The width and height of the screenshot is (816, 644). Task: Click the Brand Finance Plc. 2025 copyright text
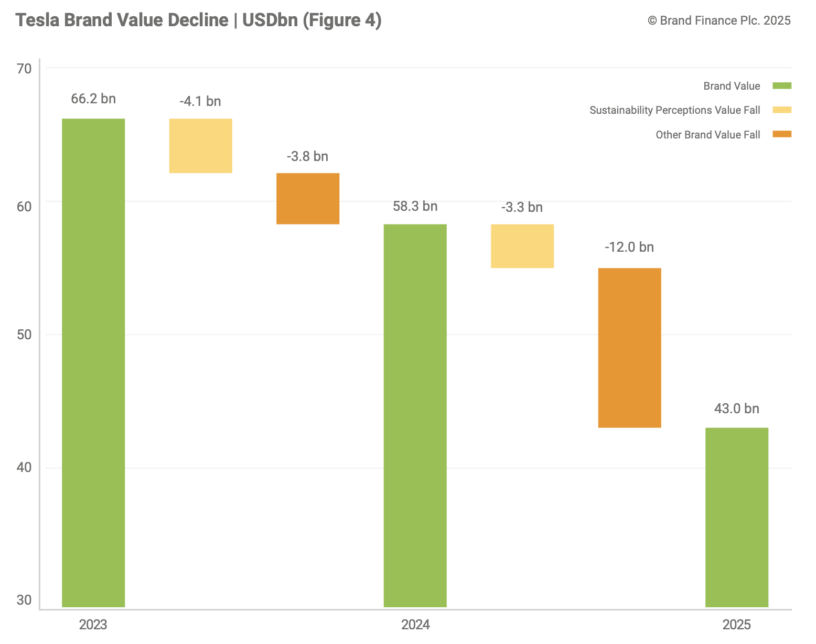click(719, 21)
